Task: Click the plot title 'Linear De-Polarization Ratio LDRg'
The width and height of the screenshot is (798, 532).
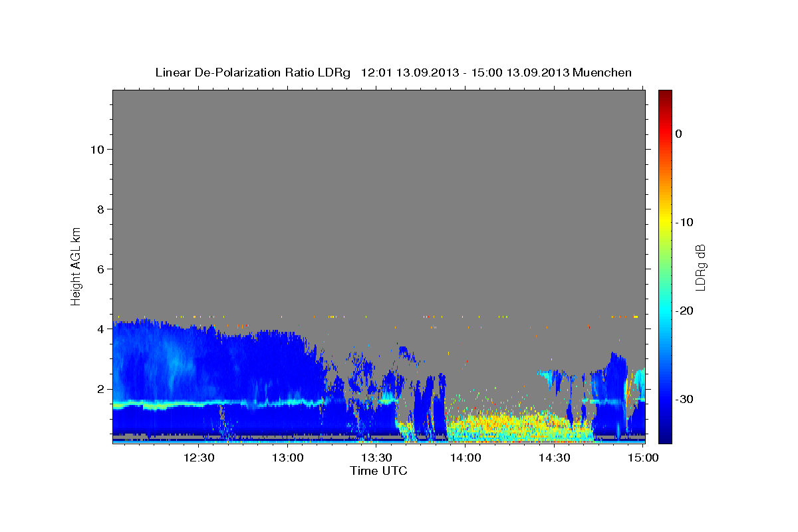Action: 253,72
